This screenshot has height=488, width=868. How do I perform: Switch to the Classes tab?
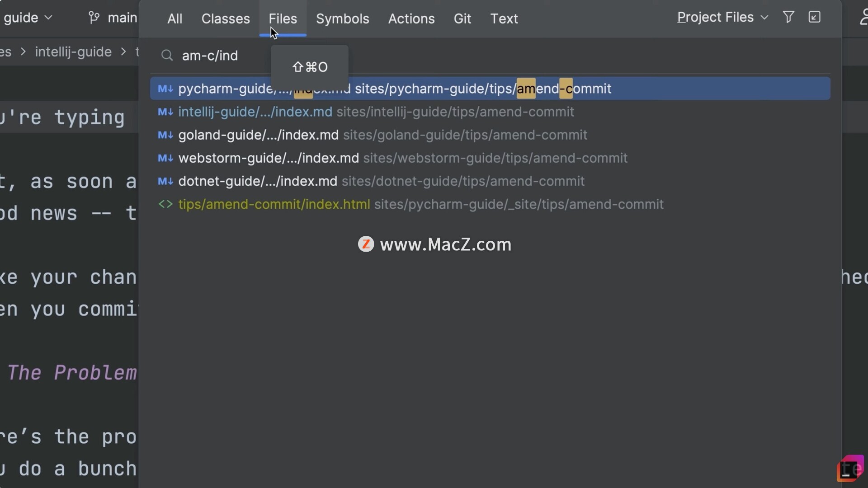[225, 19]
